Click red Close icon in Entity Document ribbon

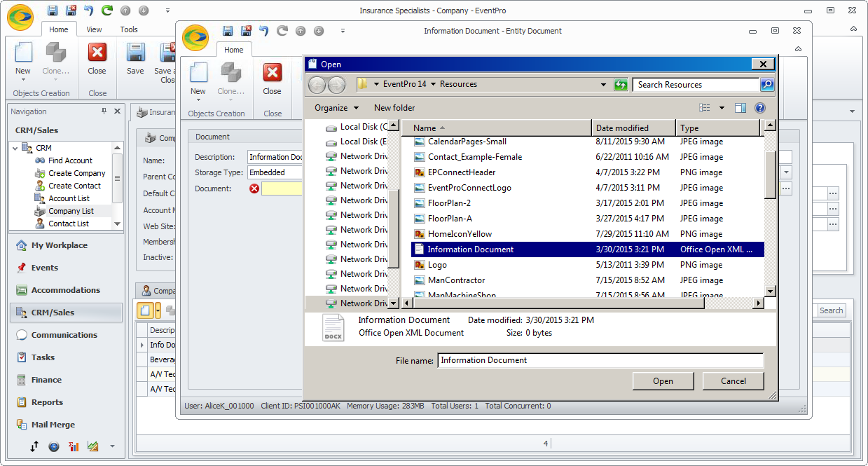click(273, 73)
